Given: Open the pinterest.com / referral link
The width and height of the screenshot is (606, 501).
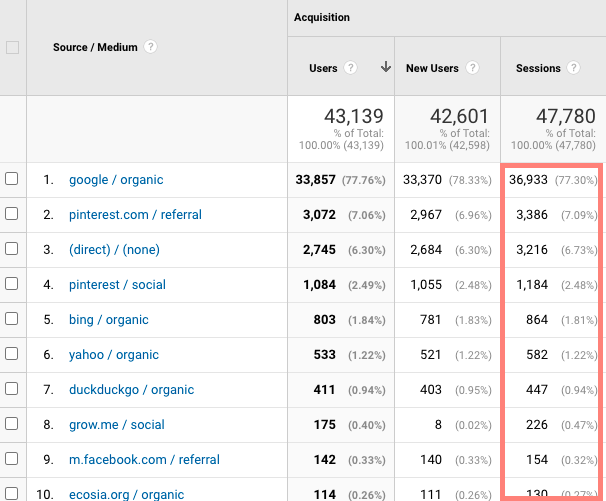Looking at the screenshot, I should coord(135,215).
